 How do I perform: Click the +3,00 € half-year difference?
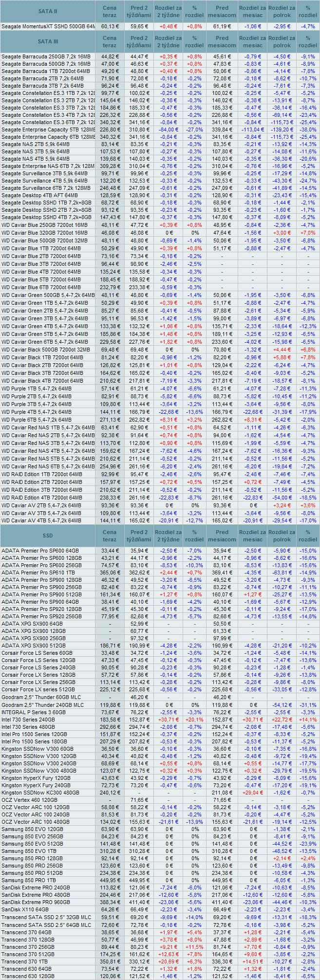click(282, 233)
